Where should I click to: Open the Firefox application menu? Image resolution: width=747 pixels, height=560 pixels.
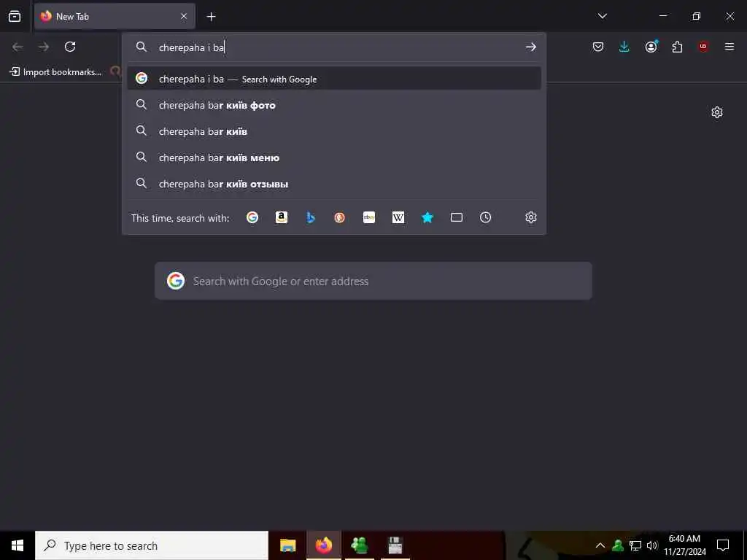[x=729, y=47]
